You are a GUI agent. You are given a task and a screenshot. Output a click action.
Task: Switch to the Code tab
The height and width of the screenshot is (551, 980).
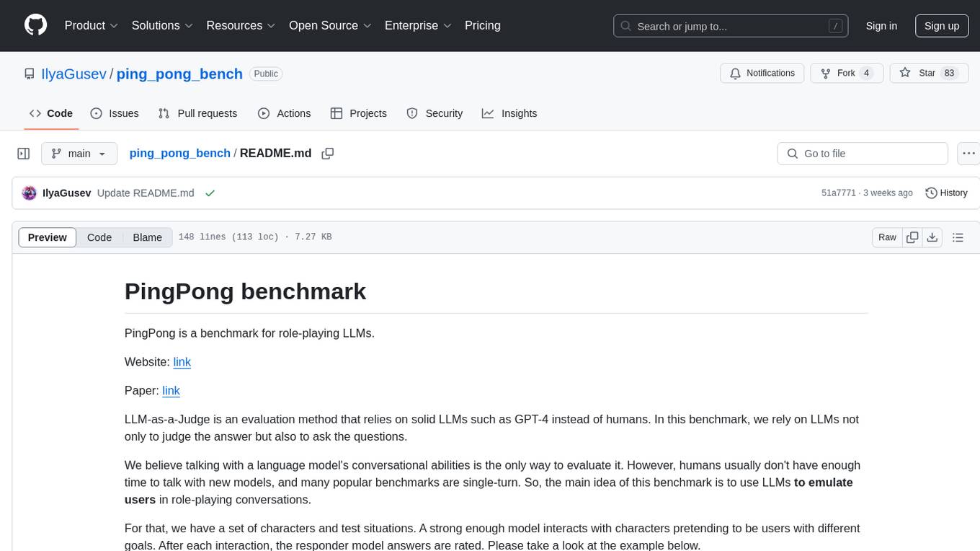tap(51, 113)
